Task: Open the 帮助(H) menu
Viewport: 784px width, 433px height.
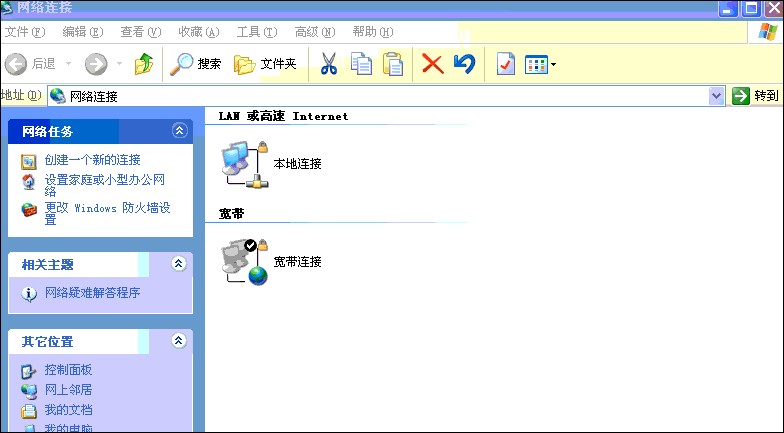Action: tap(372, 32)
